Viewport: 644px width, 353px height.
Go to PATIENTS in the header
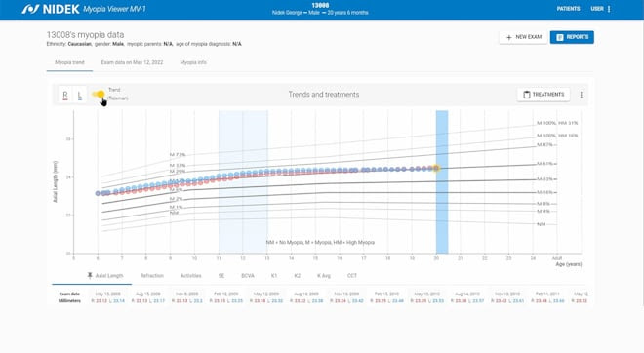point(569,9)
